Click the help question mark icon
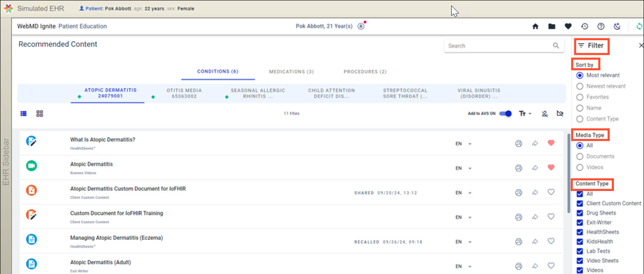 (x=601, y=26)
